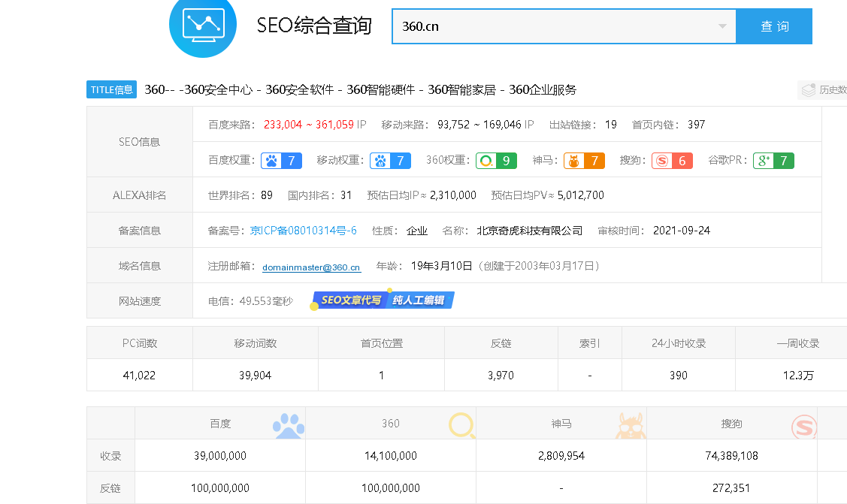Click the 首页内链 value 397
The height and width of the screenshot is (504, 847).
point(696,125)
